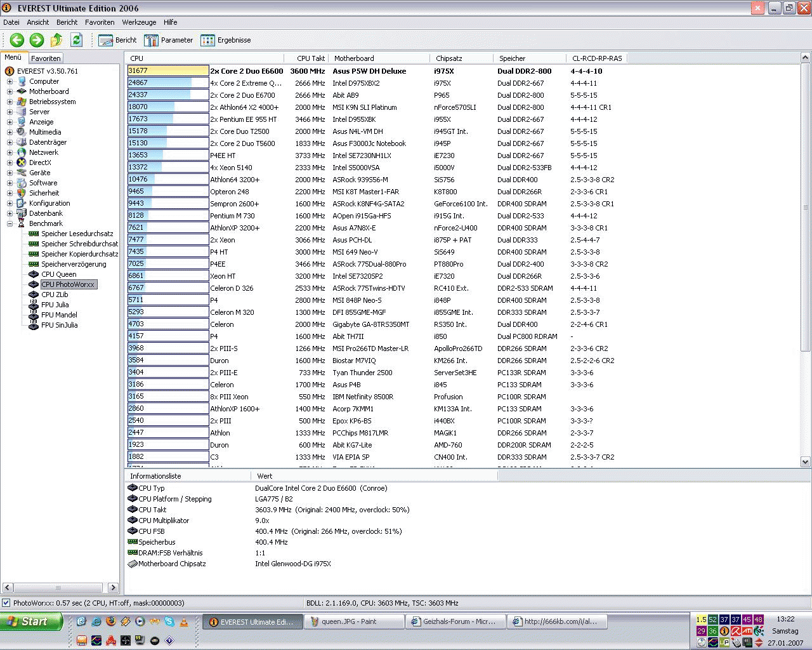Select Speicher Schreibdurchsatz benchmark
Image resolution: width=812 pixels, height=650 pixels.
pyautogui.click(x=80, y=244)
